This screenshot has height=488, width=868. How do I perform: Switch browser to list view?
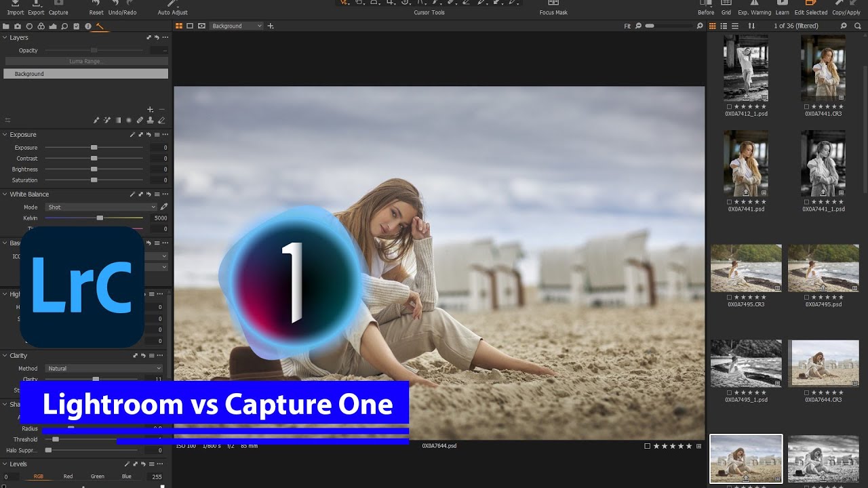(x=724, y=26)
